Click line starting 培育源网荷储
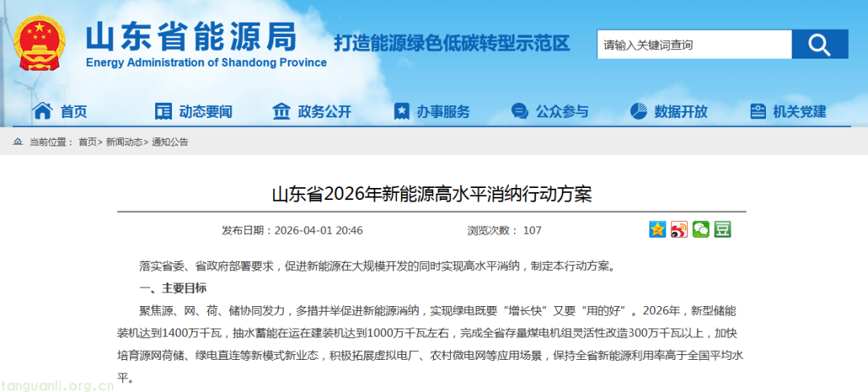 (x=429, y=356)
